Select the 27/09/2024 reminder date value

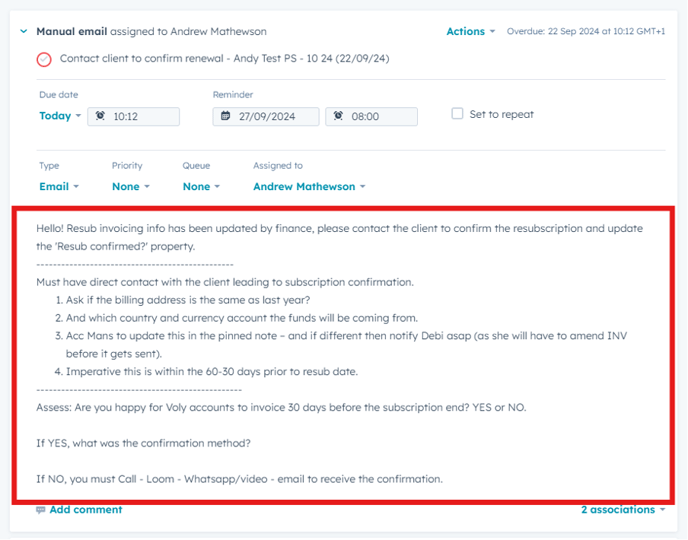coord(271,116)
